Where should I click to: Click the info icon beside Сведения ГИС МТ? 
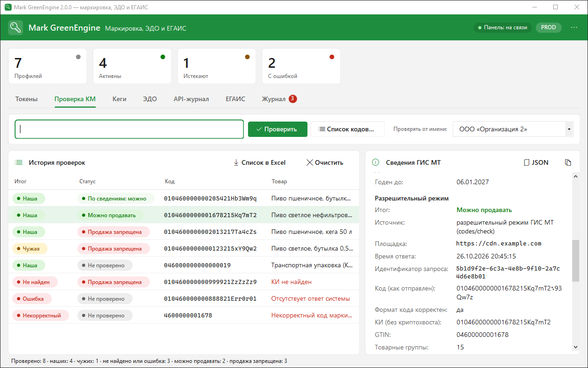376,162
